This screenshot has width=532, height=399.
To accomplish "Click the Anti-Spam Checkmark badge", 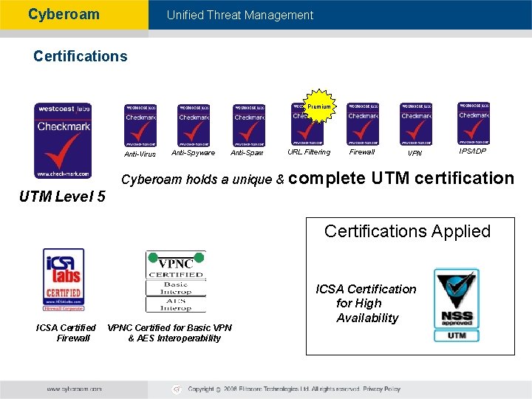I will (x=249, y=126).
